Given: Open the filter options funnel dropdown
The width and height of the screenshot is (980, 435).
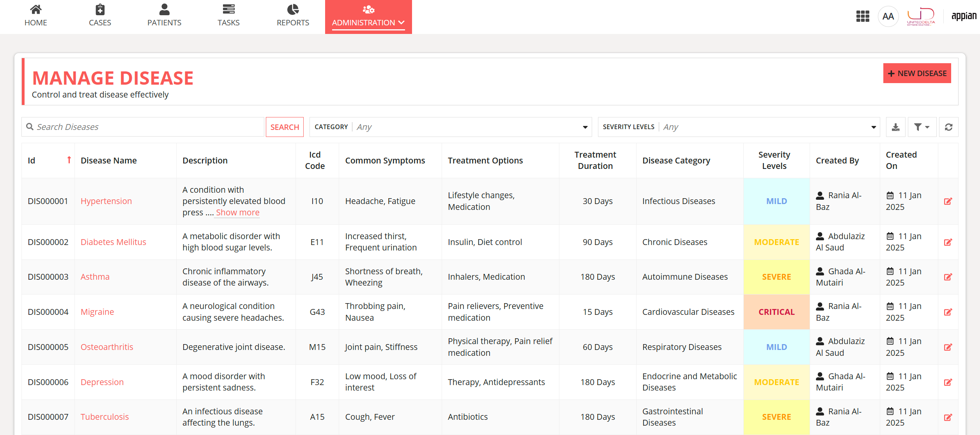Looking at the screenshot, I should [922, 127].
